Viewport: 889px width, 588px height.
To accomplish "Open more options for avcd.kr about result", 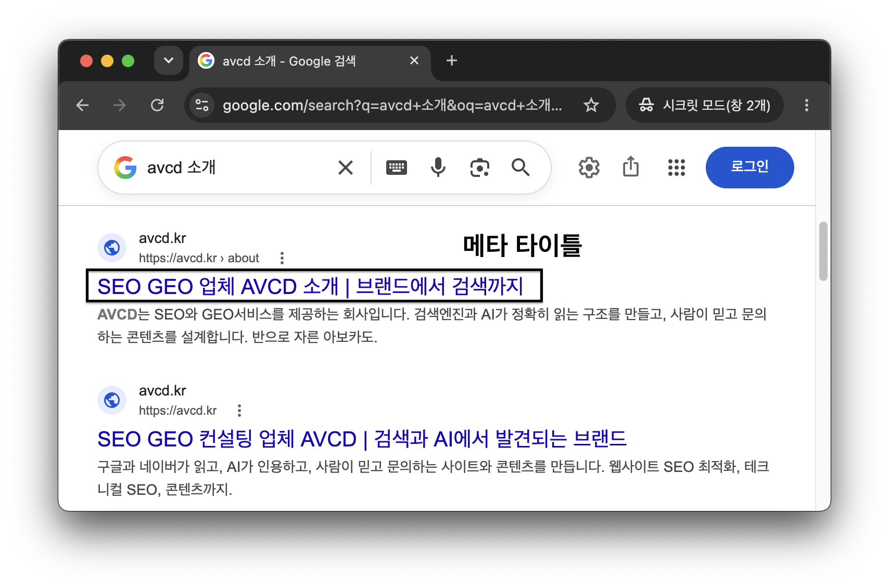I will pyautogui.click(x=282, y=258).
